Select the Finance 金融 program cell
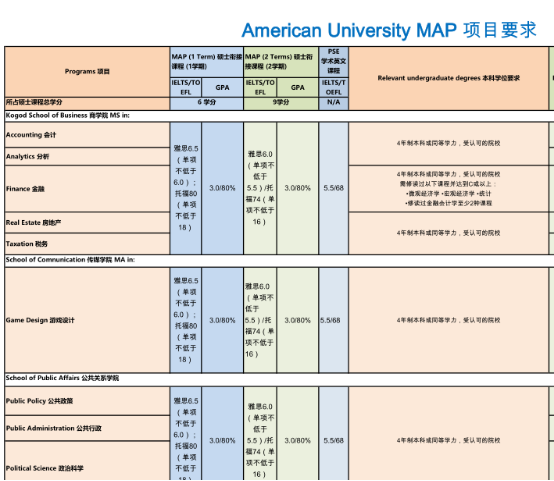Image resolution: width=554 pixels, height=481 pixels. click(x=87, y=189)
